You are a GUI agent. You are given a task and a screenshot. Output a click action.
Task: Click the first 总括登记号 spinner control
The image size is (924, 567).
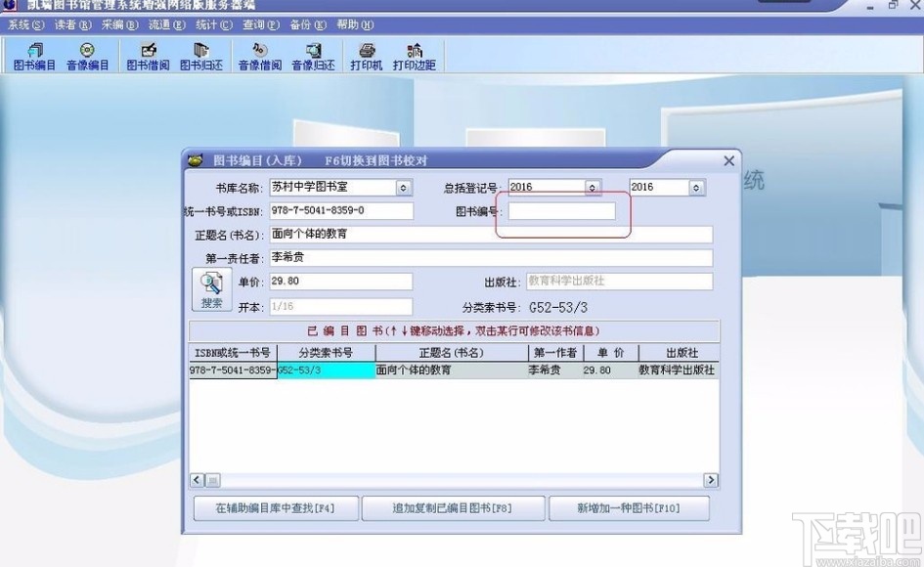[x=591, y=187]
